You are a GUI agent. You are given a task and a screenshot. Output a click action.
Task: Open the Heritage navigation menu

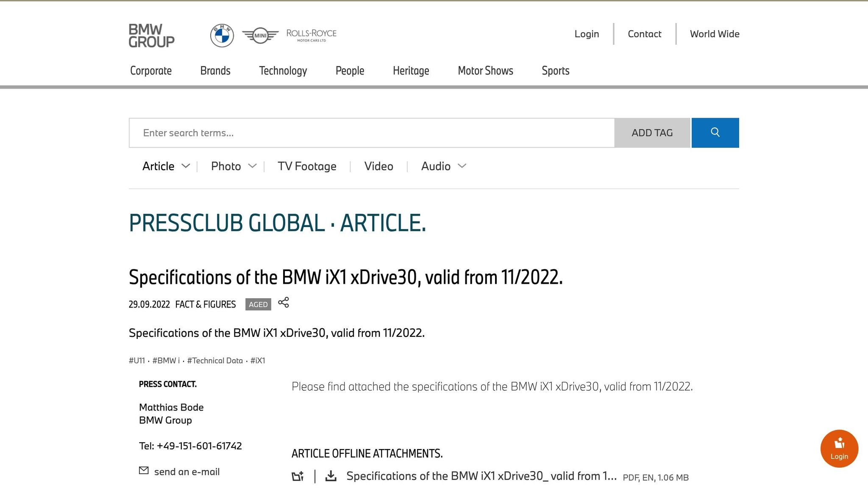pyautogui.click(x=411, y=71)
